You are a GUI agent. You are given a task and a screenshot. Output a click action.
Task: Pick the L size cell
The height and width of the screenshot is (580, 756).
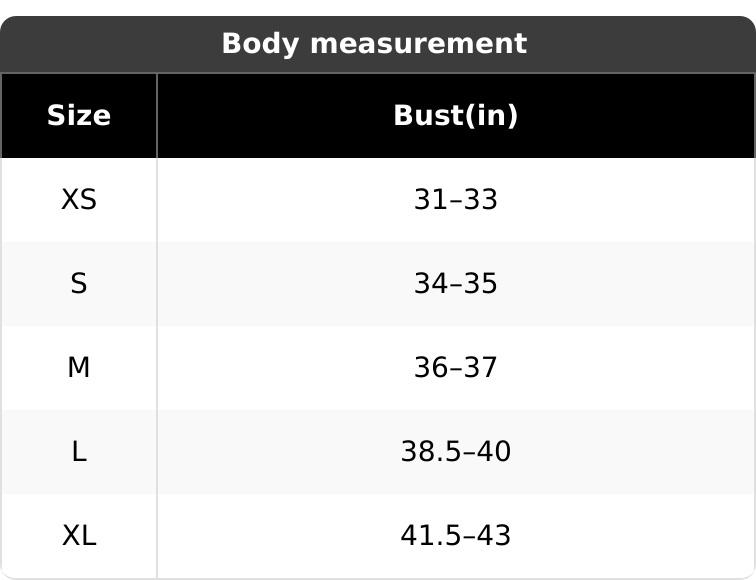(79, 452)
